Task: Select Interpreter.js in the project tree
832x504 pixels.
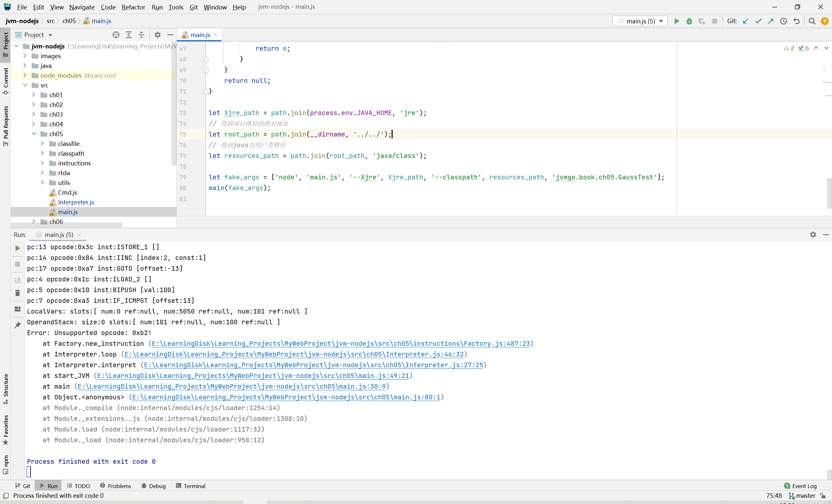Action: click(76, 202)
